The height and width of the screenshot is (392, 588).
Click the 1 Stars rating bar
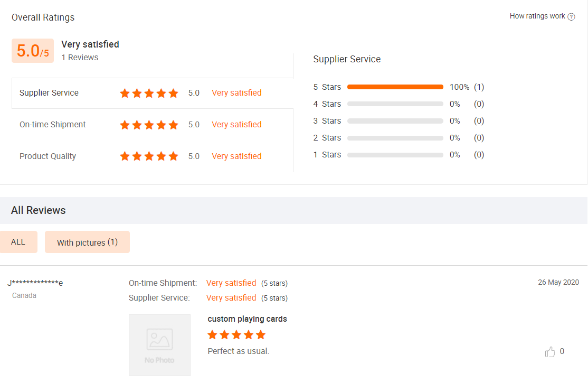(395, 155)
